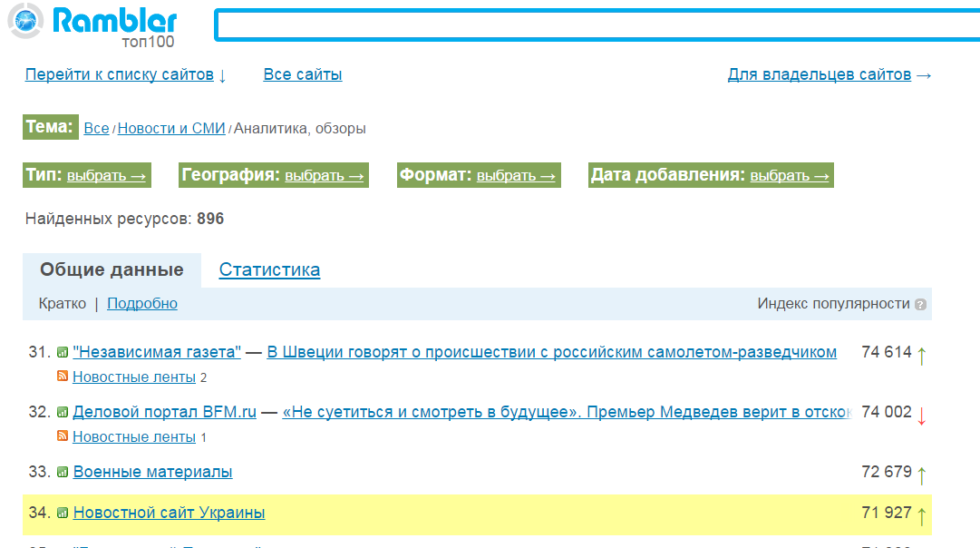Switch to the Статистика tab
Viewport: 980px width, 548px height.
[269, 269]
